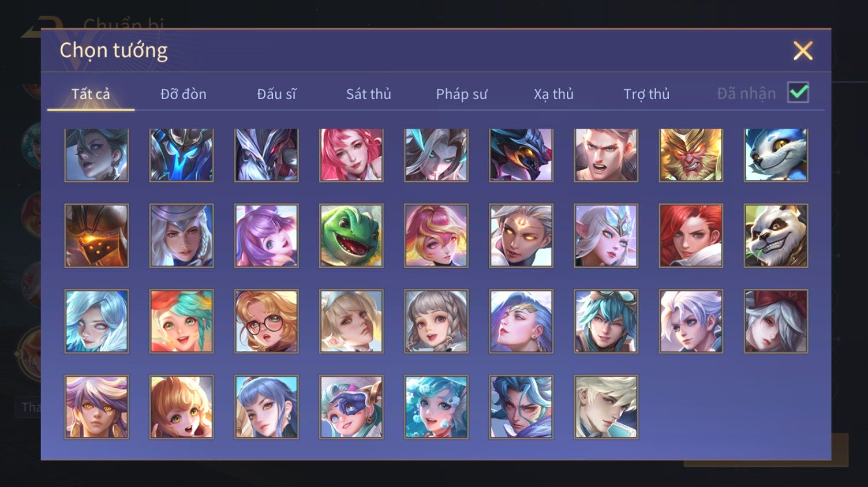Select the green chameleon hero portrait
The image size is (868, 487).
351,235
